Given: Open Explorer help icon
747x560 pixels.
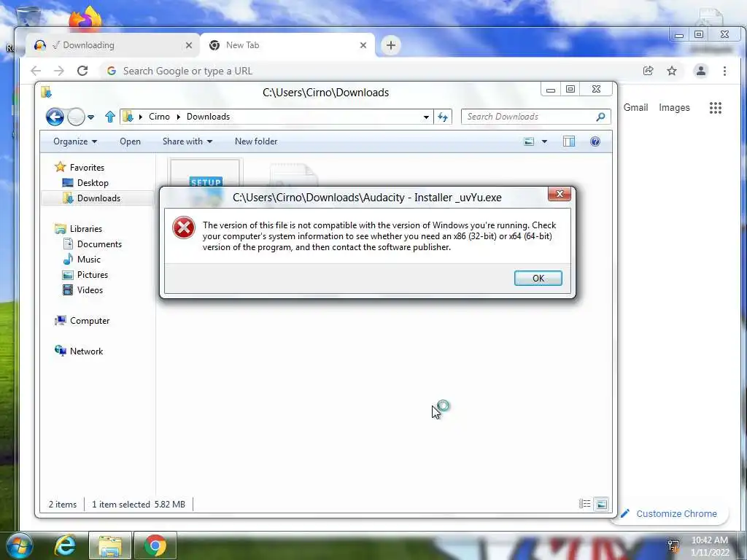Looking at the screenshot, I should pos(595,141).
